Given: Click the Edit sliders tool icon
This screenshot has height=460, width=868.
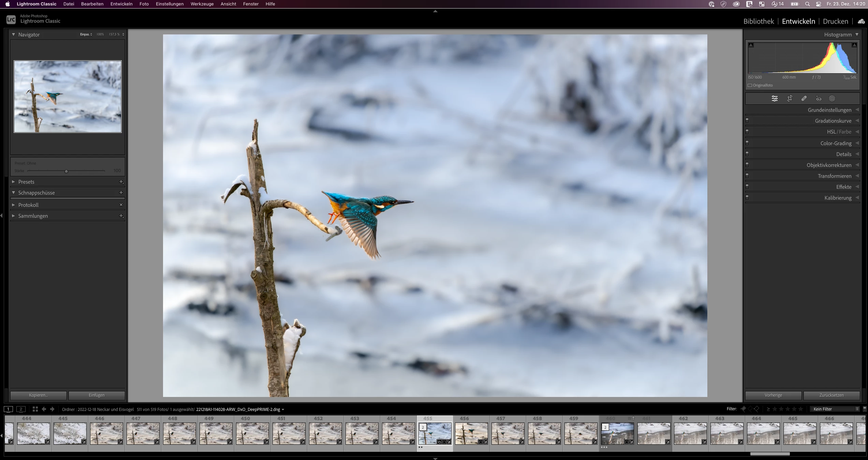Looking at the screenshot, I should point(775,98).
